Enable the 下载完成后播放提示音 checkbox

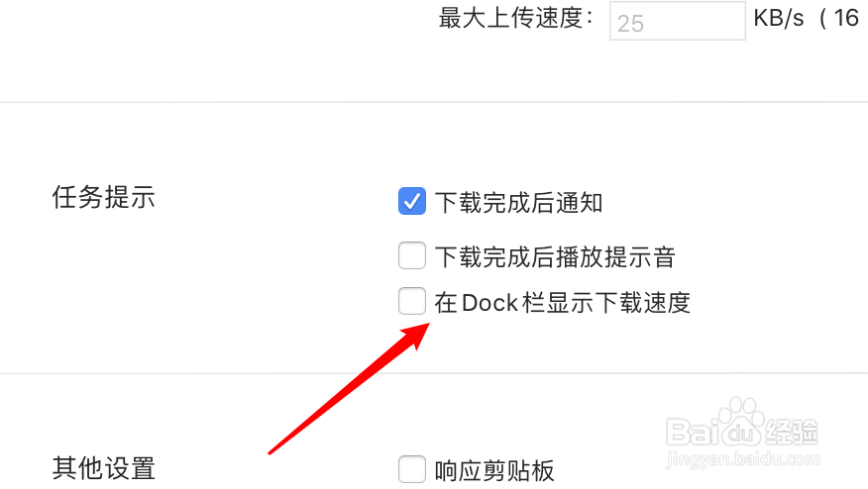[x=412, y=255]
